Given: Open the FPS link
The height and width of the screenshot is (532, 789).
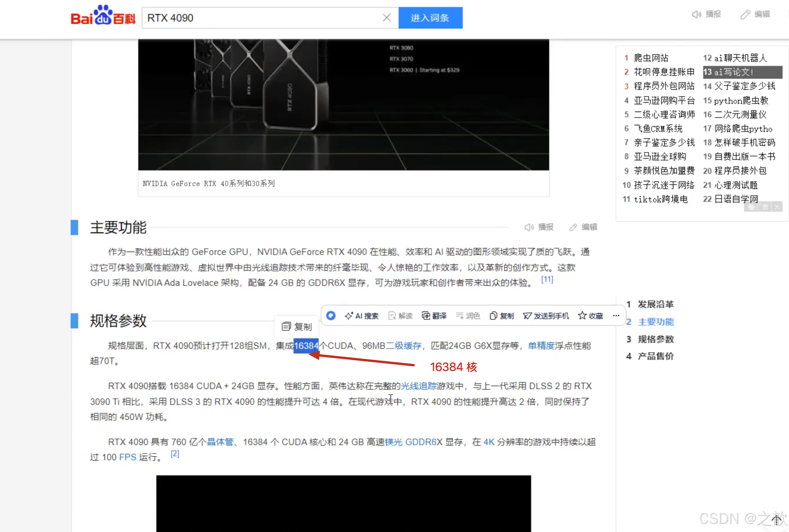Looking at the screenshot, I should 128,457.
